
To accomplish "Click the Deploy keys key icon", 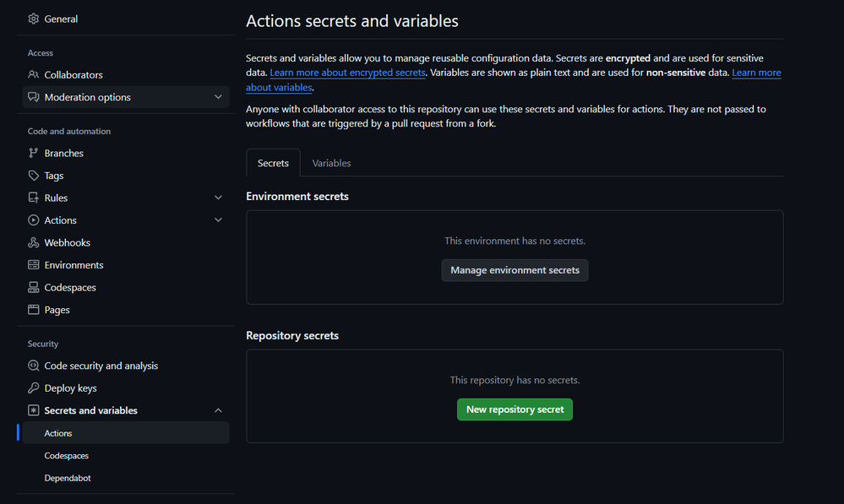I will [34, 388].
